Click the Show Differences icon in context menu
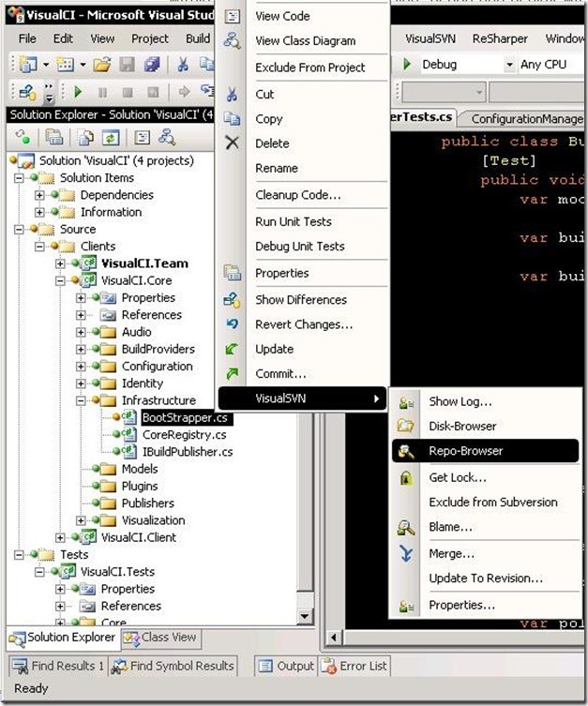The height and width of the screenshot is (706, 588). click(232, 299)
